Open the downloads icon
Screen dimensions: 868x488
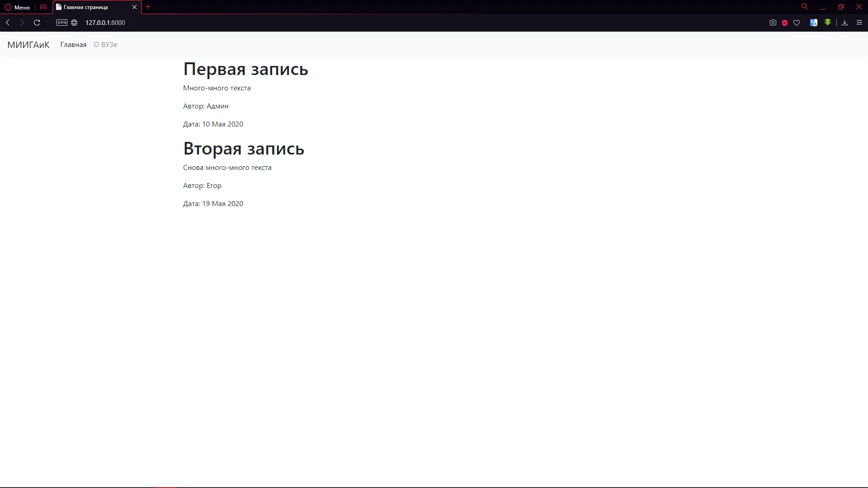pos(844,23)
